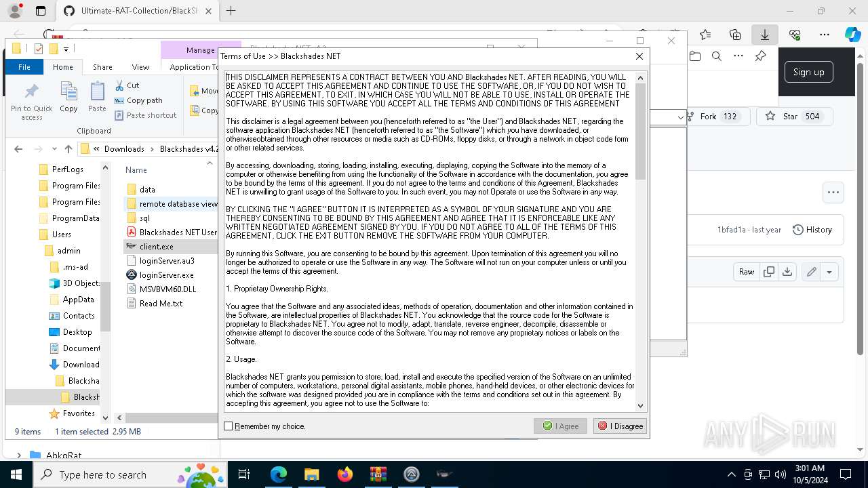
Task: Open the Manage tab in Explorer
Action: click(200, 50)
